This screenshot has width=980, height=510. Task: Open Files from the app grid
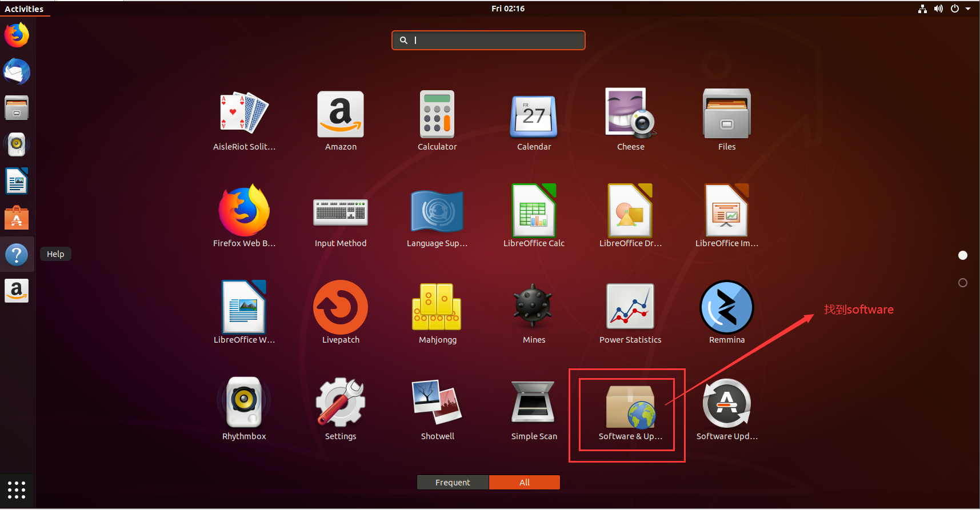[x=727, y=120]
